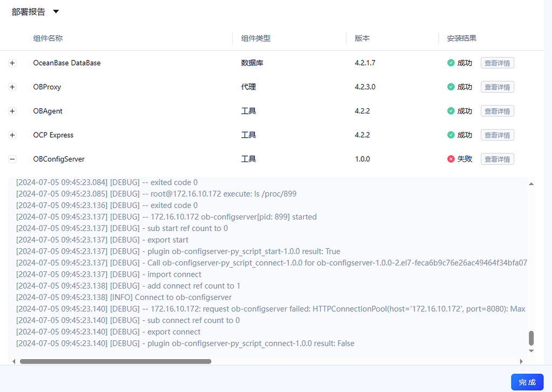
Task: Click log line starting 'Call ob-configserver-py_script_connect-1.0.0'
Action: (272, 263)
